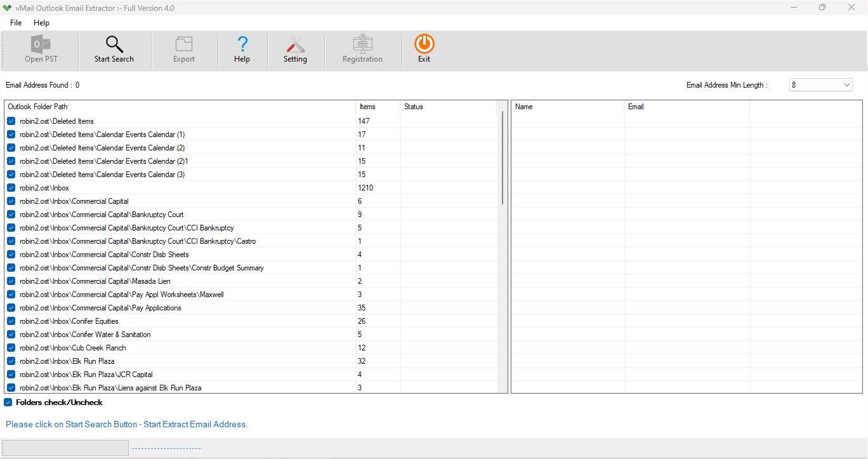Open Email Address Min Length dropdown

coord(820,85)
